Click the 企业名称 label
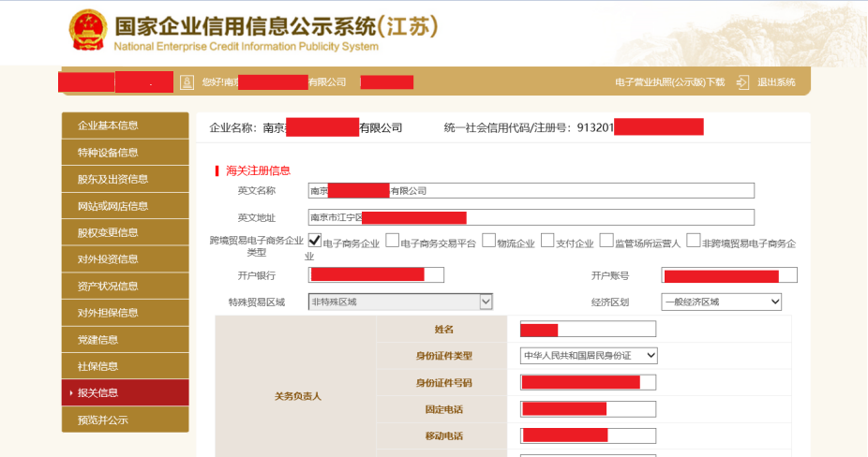The width and height of the screenshot is (868, 457). pyautogui.click(x=232, y=127)
